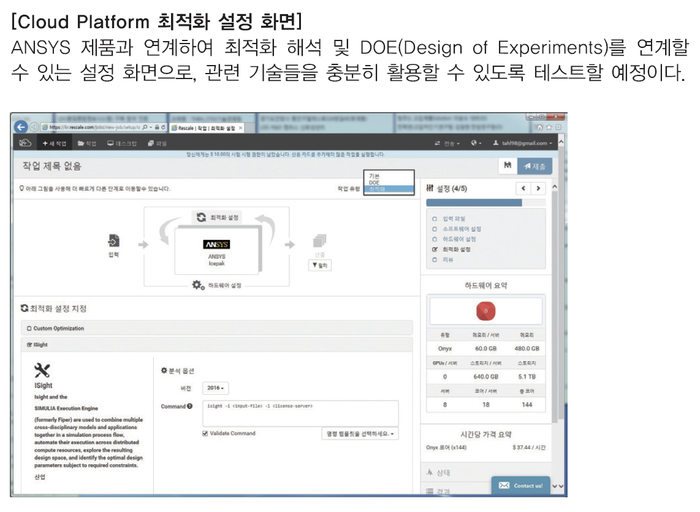Click the Onyx type cell in hardware table
This screenshot has height=512, width=700.
click(445, 349)
